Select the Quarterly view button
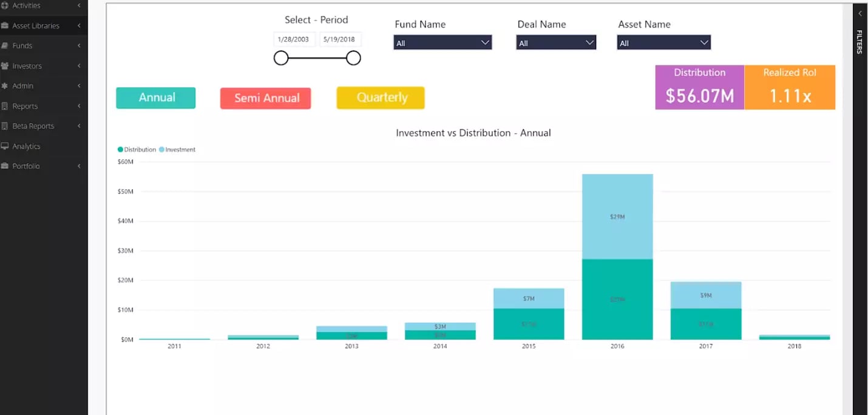868x415 pixels. click(x=381, y=98)
